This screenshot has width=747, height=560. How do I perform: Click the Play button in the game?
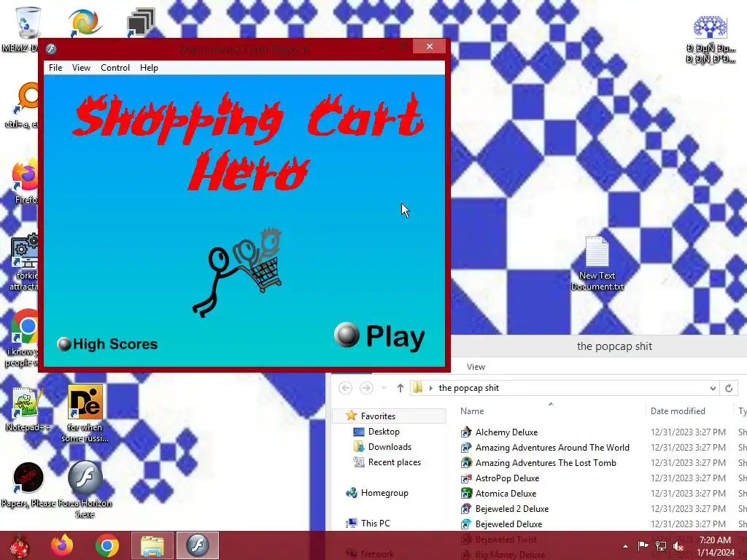379,336
